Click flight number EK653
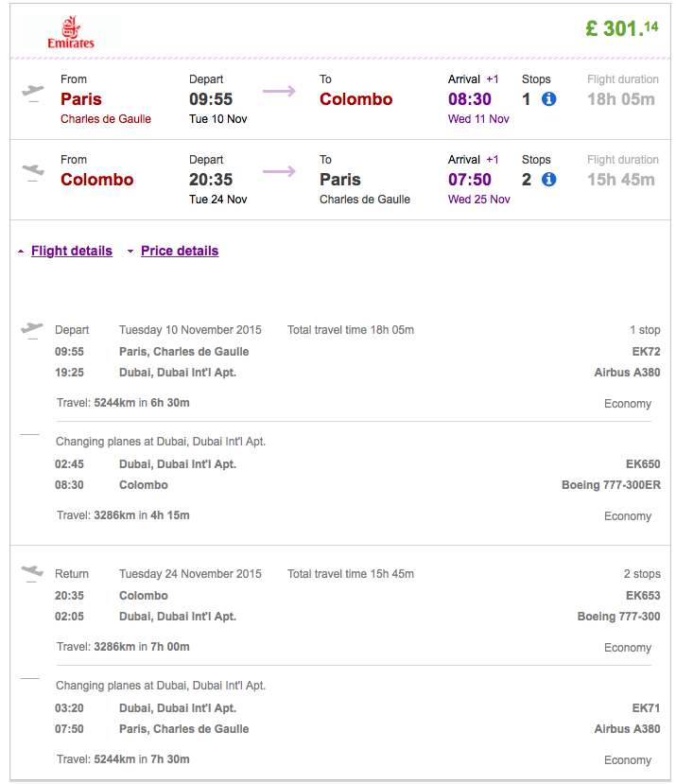The height and width of the screenshot is (784, 676). (643, 596)
